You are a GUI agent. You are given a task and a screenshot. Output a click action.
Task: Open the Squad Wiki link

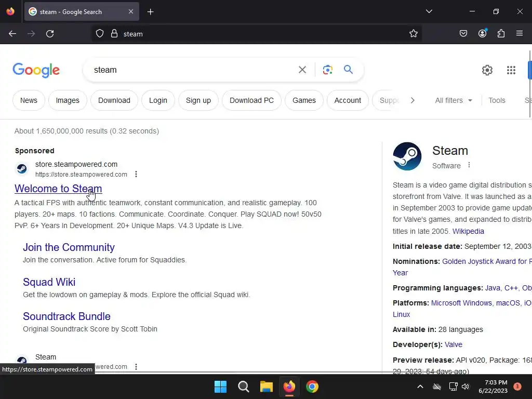tap(49, 282)
